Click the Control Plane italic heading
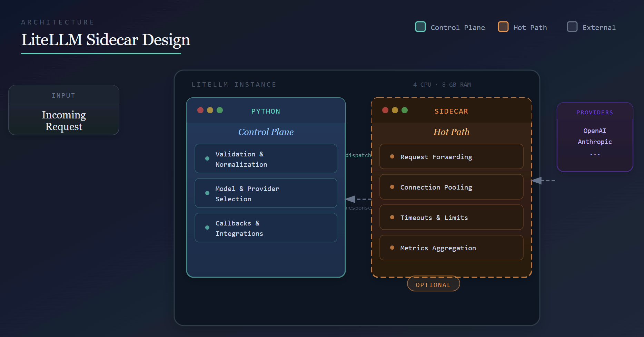Image resolution: width=644 pixels, height=337 pixels. [266, 132]
